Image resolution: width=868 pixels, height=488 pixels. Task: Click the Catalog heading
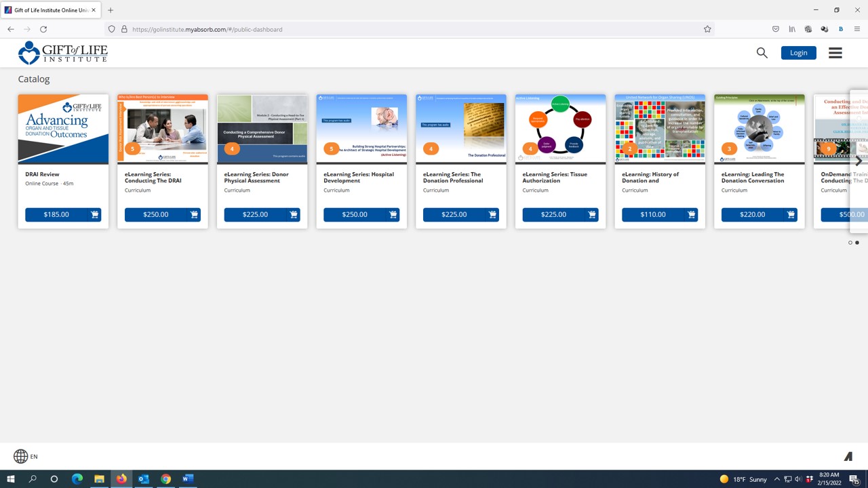(x=34, y=79)
